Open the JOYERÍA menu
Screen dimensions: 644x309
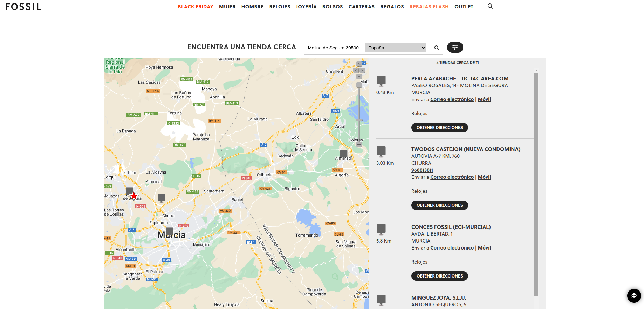pos(306,7)
